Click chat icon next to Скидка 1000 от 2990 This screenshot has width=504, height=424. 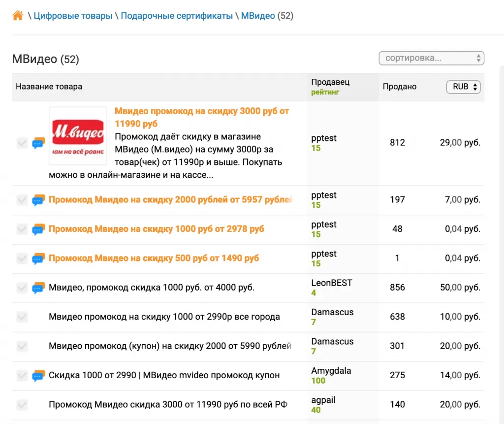pos(38,376)
